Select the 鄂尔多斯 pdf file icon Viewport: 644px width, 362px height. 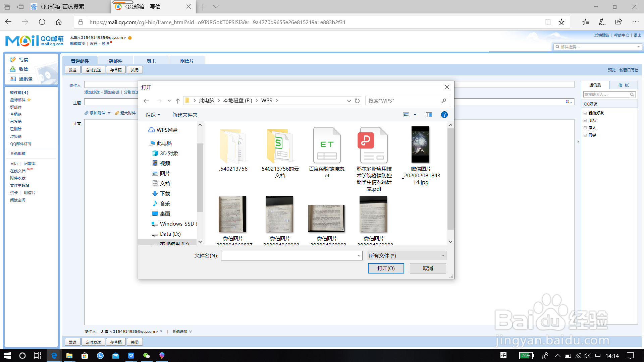click(x=374, y=146)
